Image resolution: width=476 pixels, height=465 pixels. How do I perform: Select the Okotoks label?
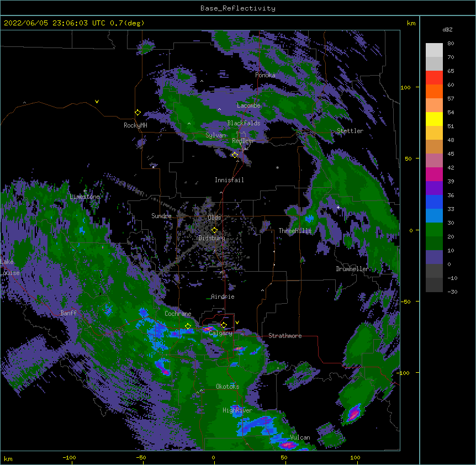[228, 387]
